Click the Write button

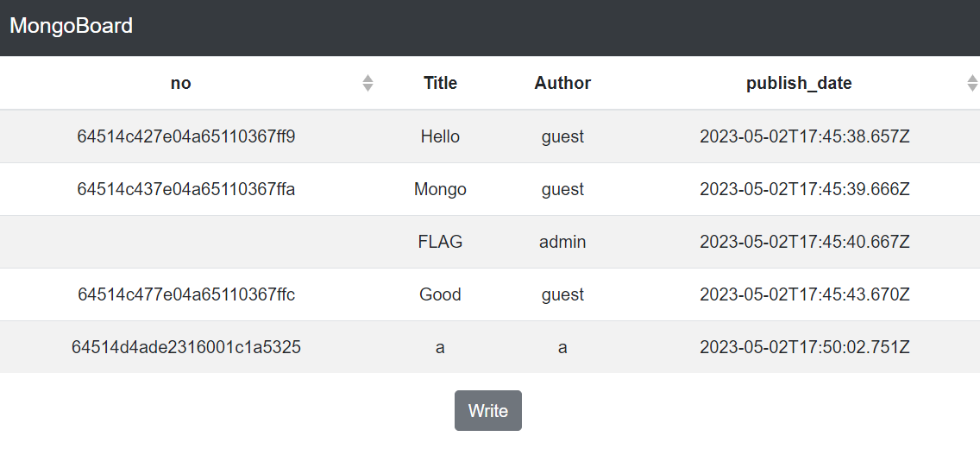pyautogui.click(x=488, y=411)
